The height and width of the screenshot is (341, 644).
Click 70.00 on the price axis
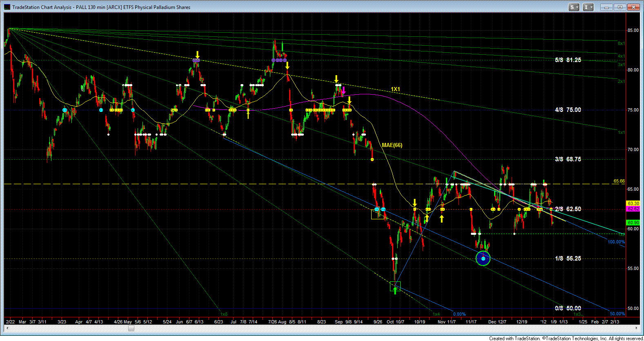click(x=633, y=149)
